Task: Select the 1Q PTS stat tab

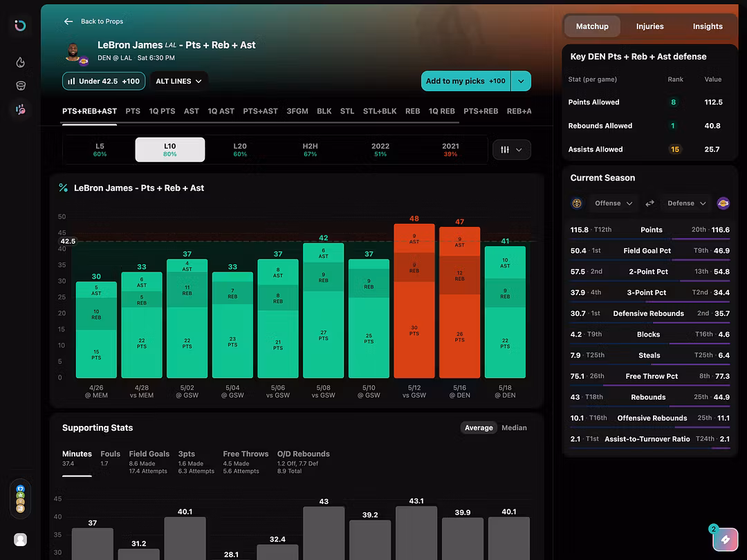Action: coord(162,111)
